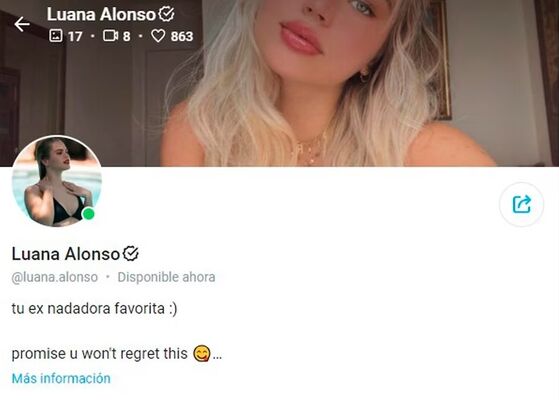The height and width of the screenshot is (400, 559).
Task: Click the share profile icon button
Action: (521, 204)
